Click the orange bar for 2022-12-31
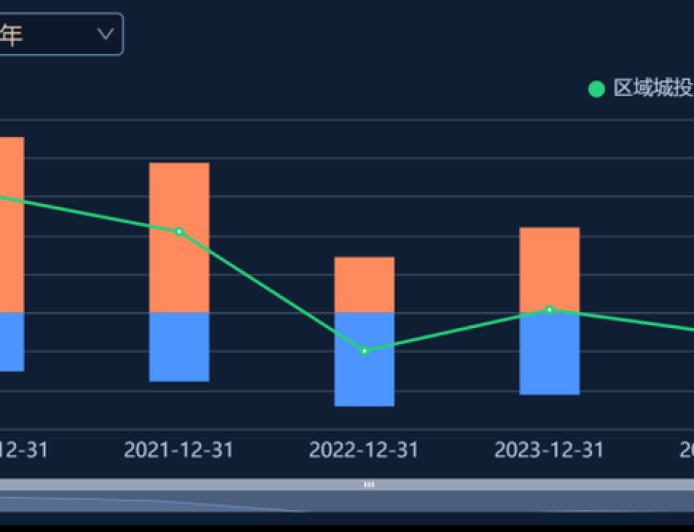The image size is (694, 532). [x=364, y=284]
